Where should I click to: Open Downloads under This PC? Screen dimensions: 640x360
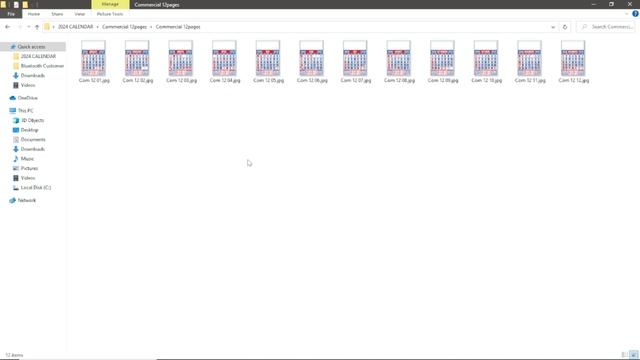coord(33,149)
